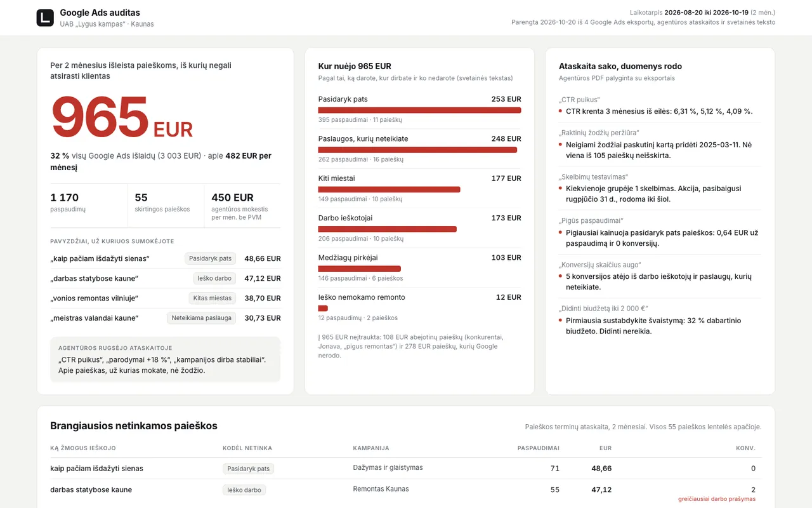Click the Brangiausios netinkamos paieškos heading
Image resolution: width=812 pixels, height=508 pixels.
134,425
